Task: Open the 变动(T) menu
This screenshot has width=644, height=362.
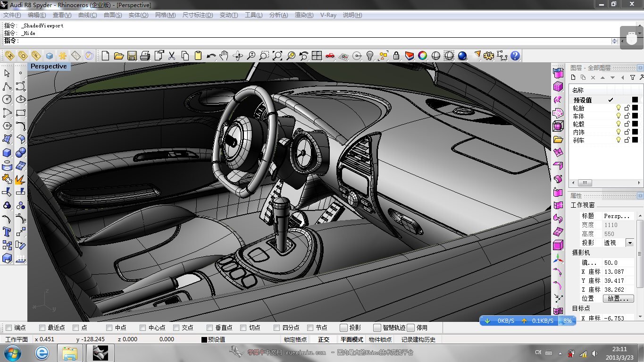Action: (x=228, y=15)
